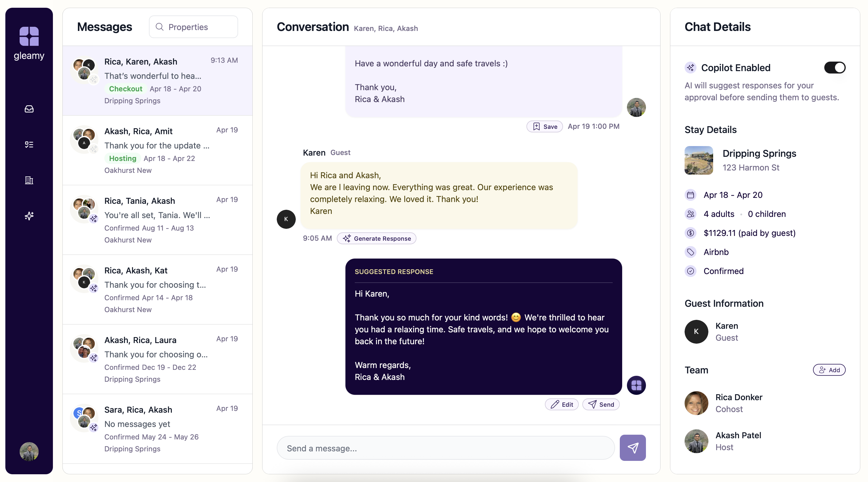This screenshot has height=482, width=868.
Task: Click Dripping Springs property name in Stay Details
Action: click(x=759, y=154)
